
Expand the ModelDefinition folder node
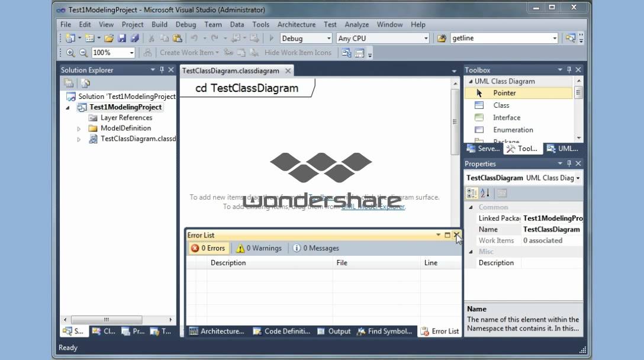[79, 128]
